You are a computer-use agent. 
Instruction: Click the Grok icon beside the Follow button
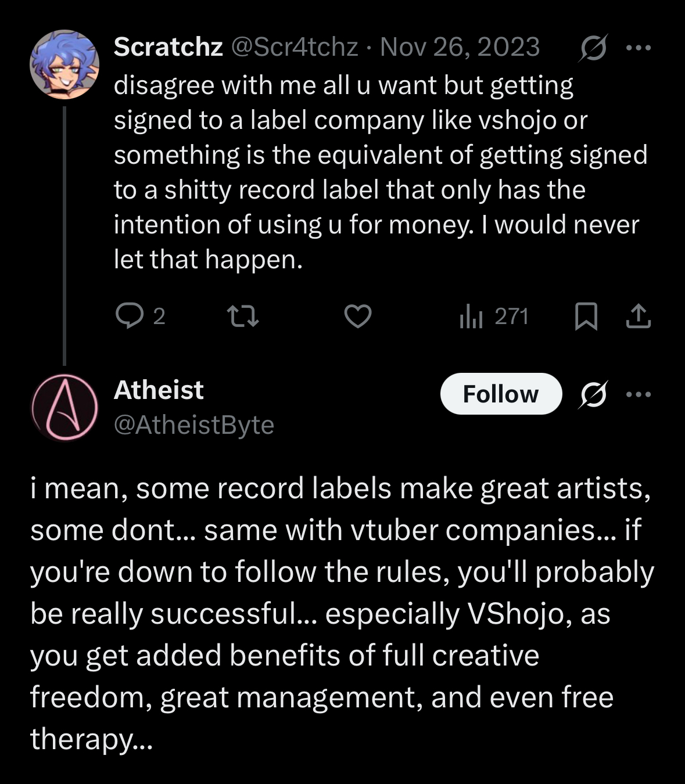click(593, 394)
